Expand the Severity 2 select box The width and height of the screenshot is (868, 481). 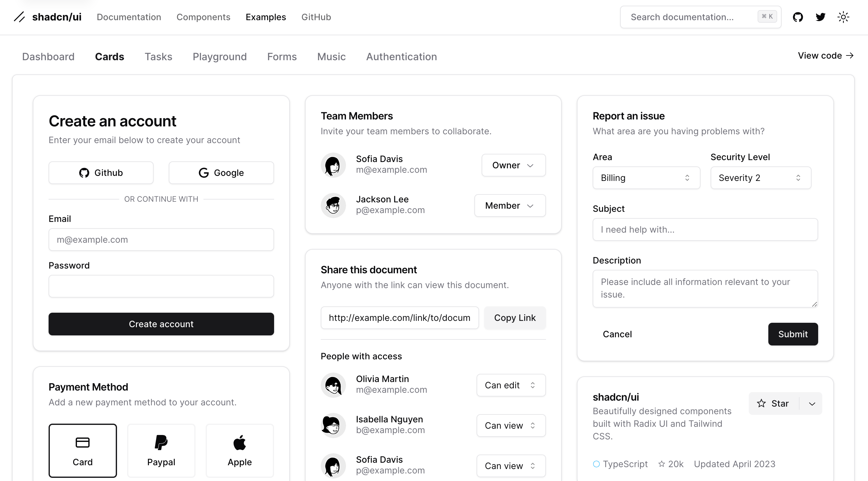(x=760, y=177)
